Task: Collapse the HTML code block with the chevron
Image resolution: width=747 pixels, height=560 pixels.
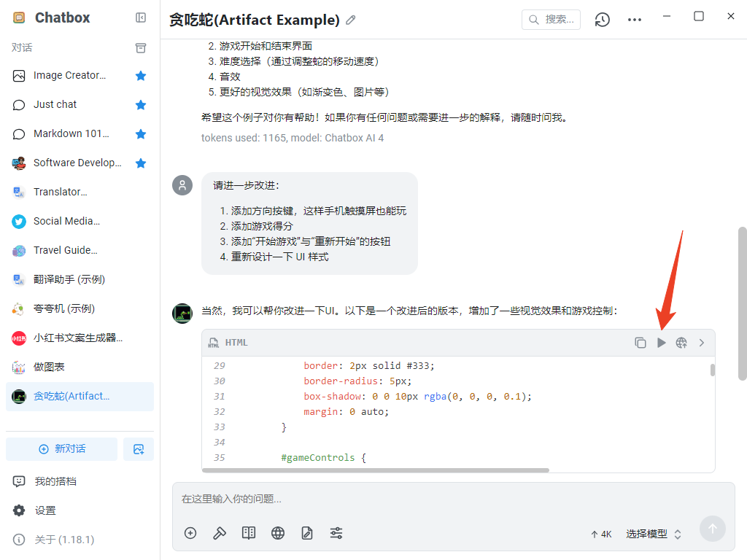Action: pos(701,342)
